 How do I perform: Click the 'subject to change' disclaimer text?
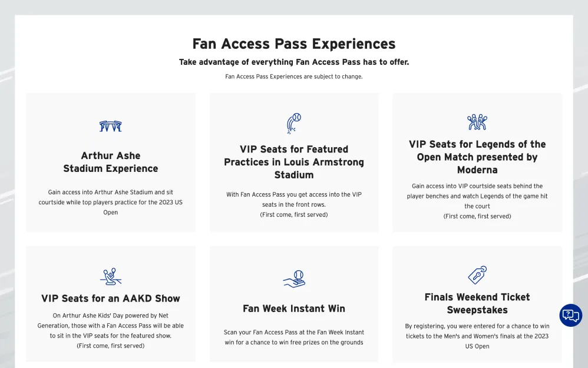294,77
